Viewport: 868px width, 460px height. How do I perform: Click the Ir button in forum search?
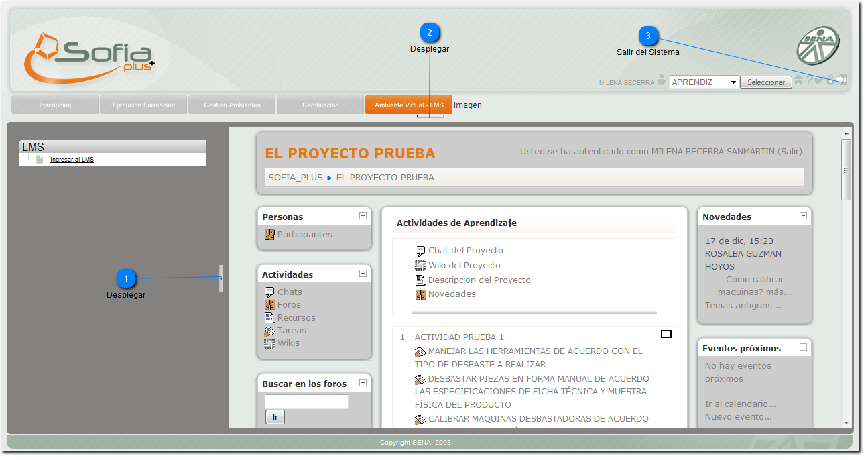pos(275,418)
